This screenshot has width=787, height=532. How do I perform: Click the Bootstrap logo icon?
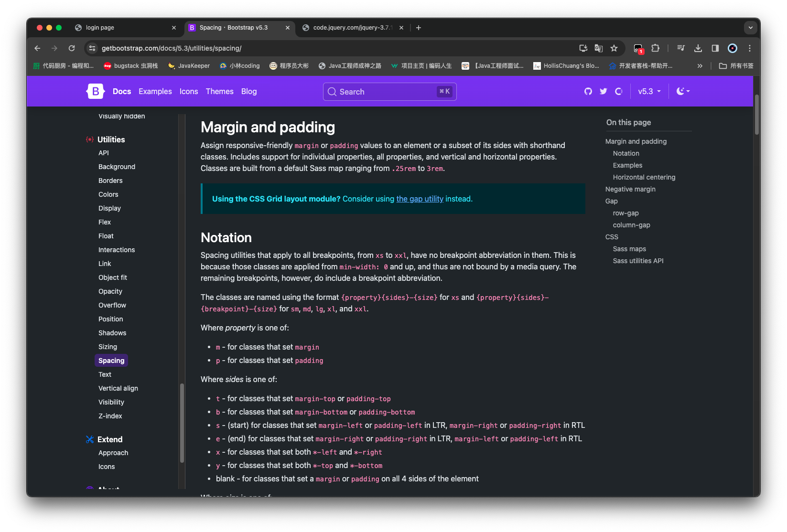(x=96, y=91)
